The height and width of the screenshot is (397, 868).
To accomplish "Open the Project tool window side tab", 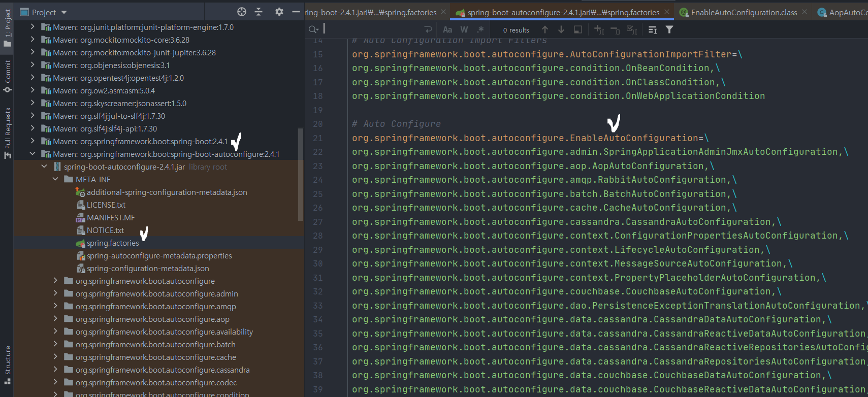I will click(7, 28).
